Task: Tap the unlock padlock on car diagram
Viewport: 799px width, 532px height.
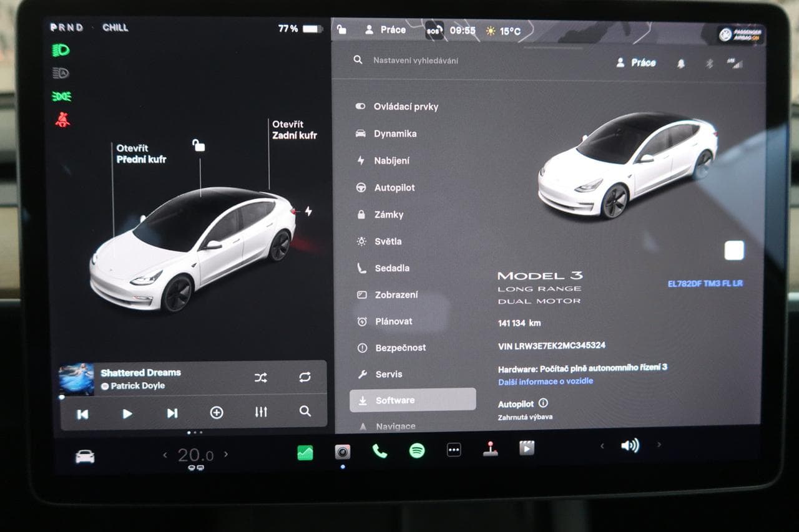Action: point(199,145)
